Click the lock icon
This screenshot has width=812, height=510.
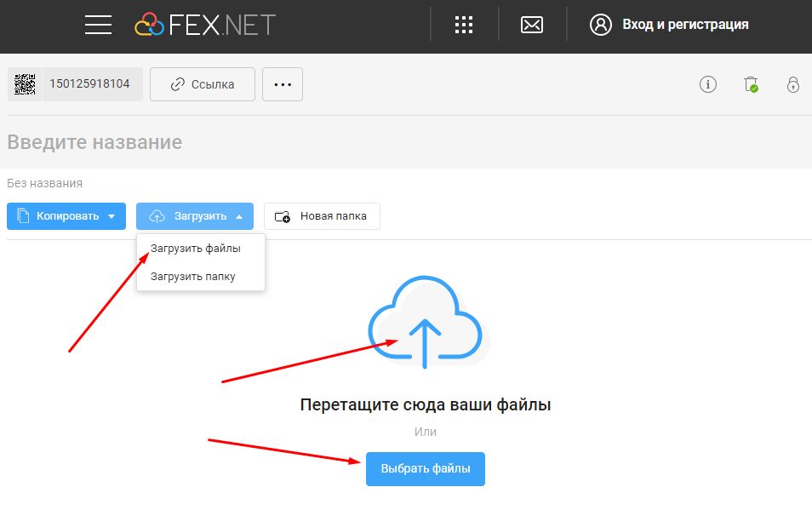[792, 84]
